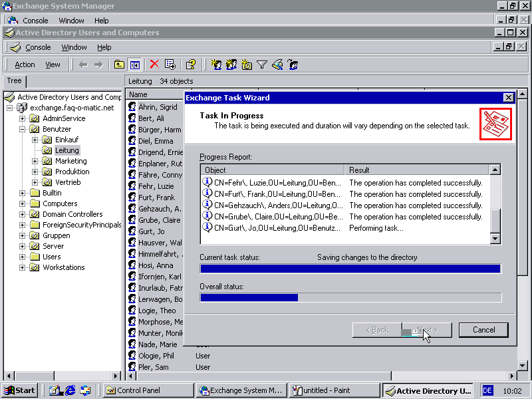Screen dimensions: 532x399
Task: Click the greyed Back button
Action: 377,330
